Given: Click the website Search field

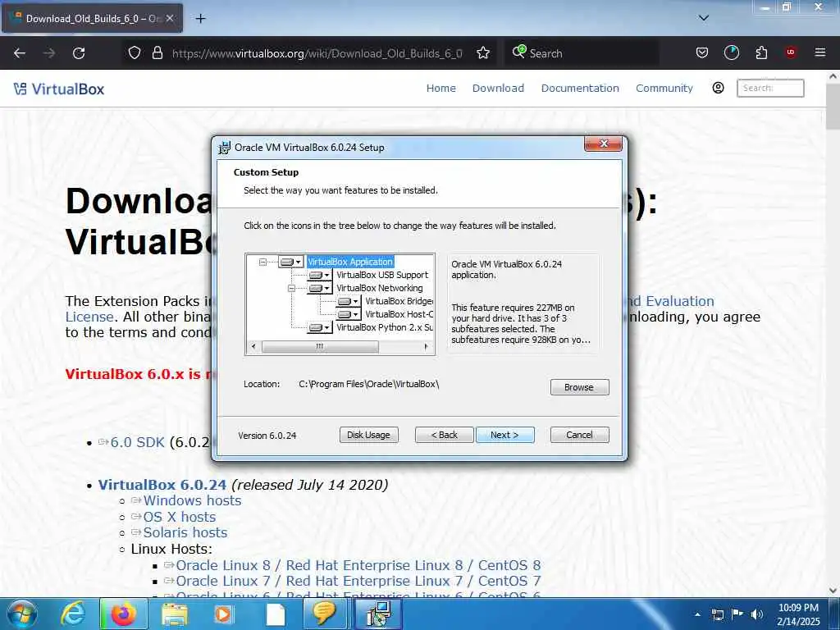Looking at the screenshot, I should coord(770,88).
